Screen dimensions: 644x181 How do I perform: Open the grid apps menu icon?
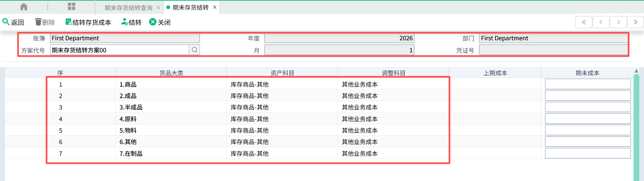click(x=71, y=7)
